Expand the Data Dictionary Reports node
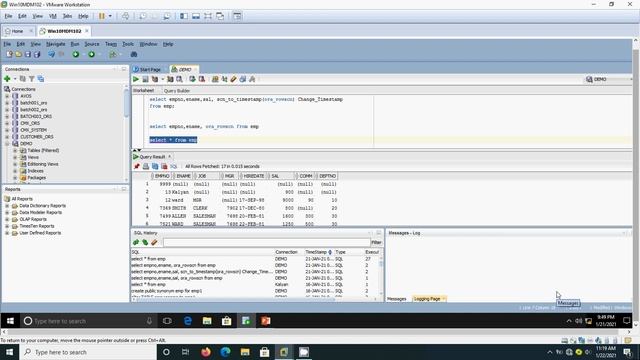Viewport: 640px width, 360px height. pyautogui.click(x=7, y=206)
